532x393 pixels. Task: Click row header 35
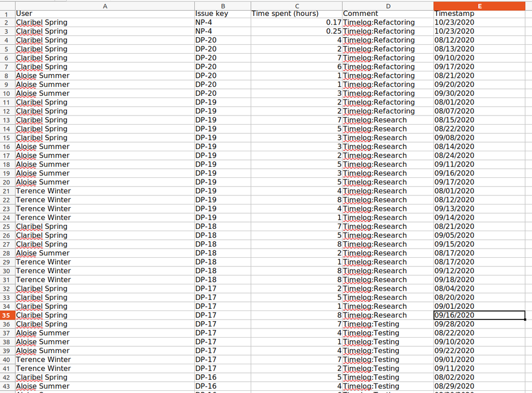pyautogui.click(x=7, y=315)
